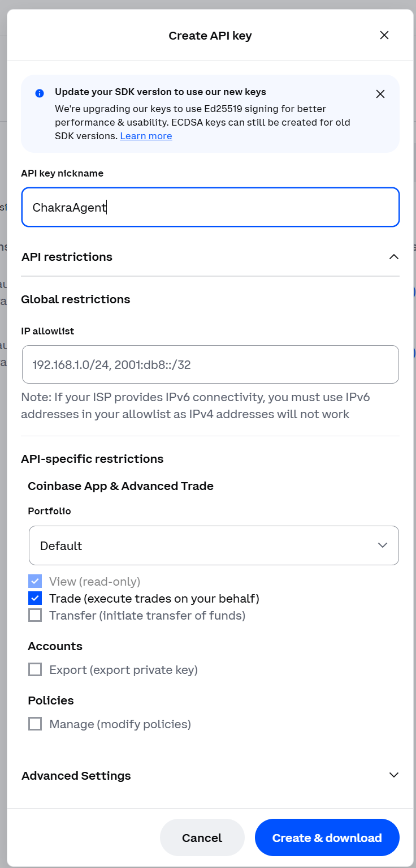
Task: Open the Learn more link
Action: (146, 136)
